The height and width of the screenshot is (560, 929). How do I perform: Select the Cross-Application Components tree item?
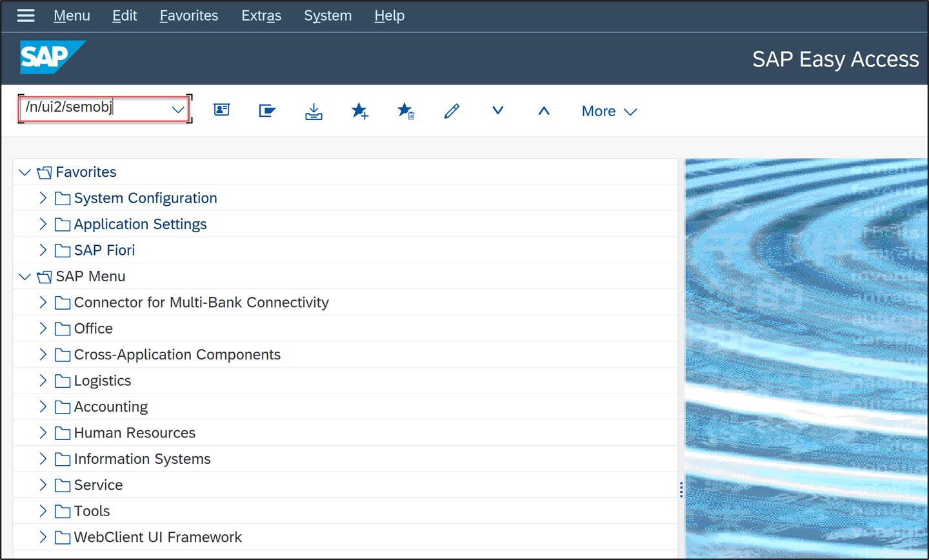(177, 355)
